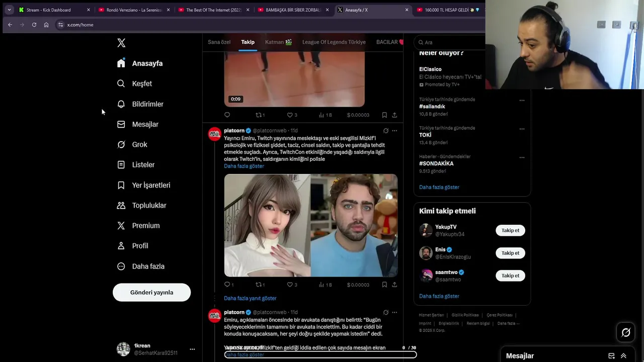The width and height of the screenshot is (644, 362).
Task: Click the Premium X icon
Action: pyautogui.click(x=121, y=226)
